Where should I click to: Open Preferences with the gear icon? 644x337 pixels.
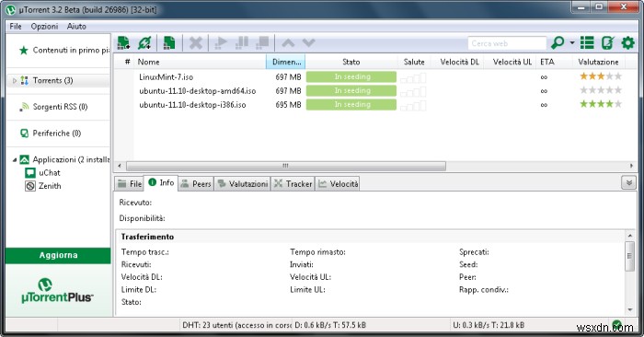click(x=627, y=42)
